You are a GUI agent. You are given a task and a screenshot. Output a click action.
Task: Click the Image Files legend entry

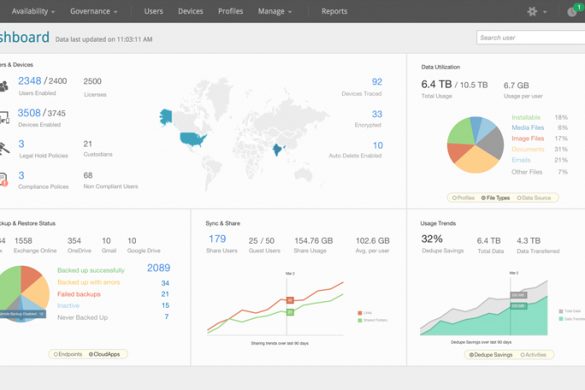tap(528, 138)
